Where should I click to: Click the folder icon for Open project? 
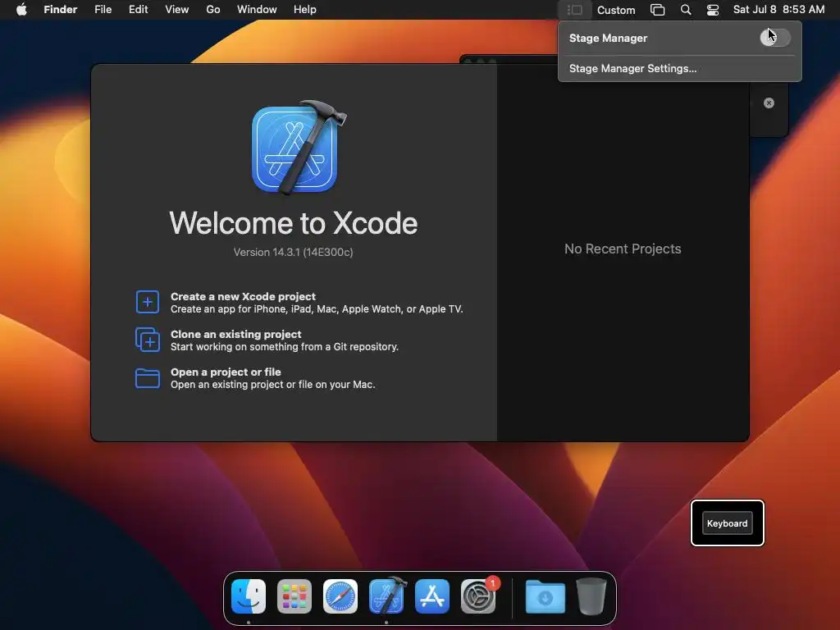[x=148, y=378]
